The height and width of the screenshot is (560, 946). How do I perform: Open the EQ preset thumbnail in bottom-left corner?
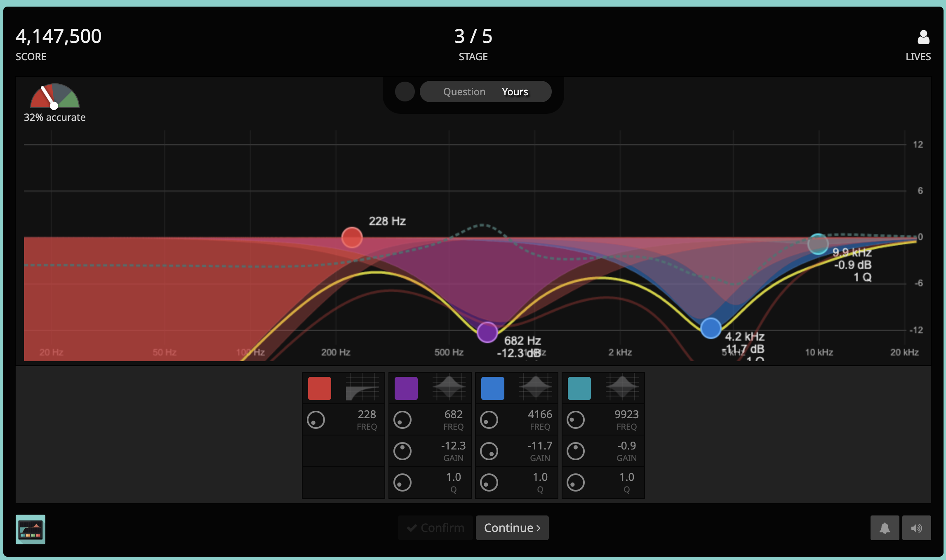point(31,530)
